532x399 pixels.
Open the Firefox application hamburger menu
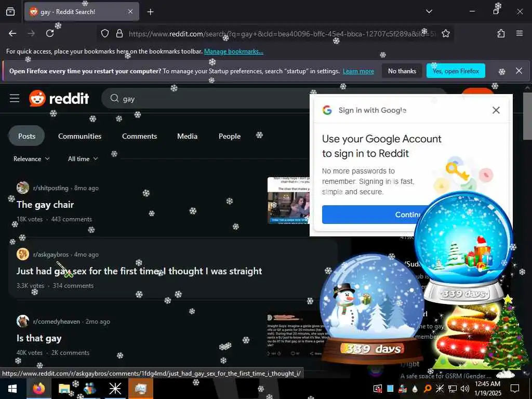(520, 33)
